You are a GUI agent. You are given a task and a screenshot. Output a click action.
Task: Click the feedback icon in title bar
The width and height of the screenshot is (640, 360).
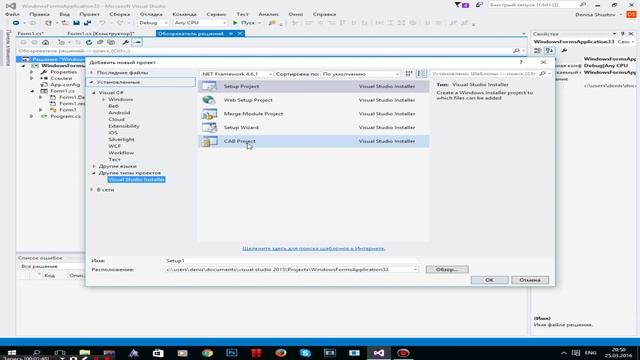(x=479, y=5)
